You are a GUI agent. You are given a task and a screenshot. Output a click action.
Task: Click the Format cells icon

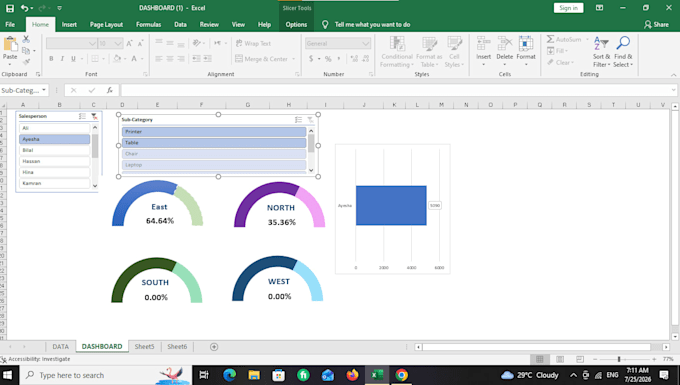pyautogui.click(x=526, y=44)
